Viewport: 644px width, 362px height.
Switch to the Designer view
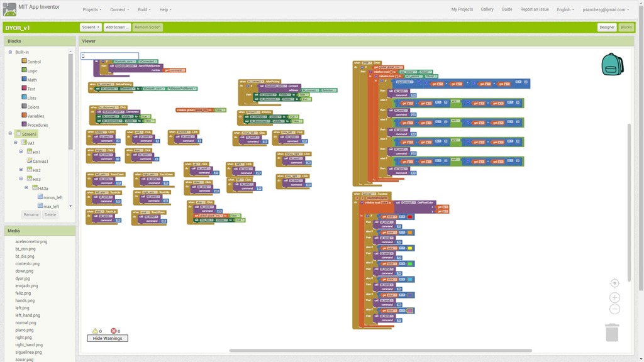607,27
